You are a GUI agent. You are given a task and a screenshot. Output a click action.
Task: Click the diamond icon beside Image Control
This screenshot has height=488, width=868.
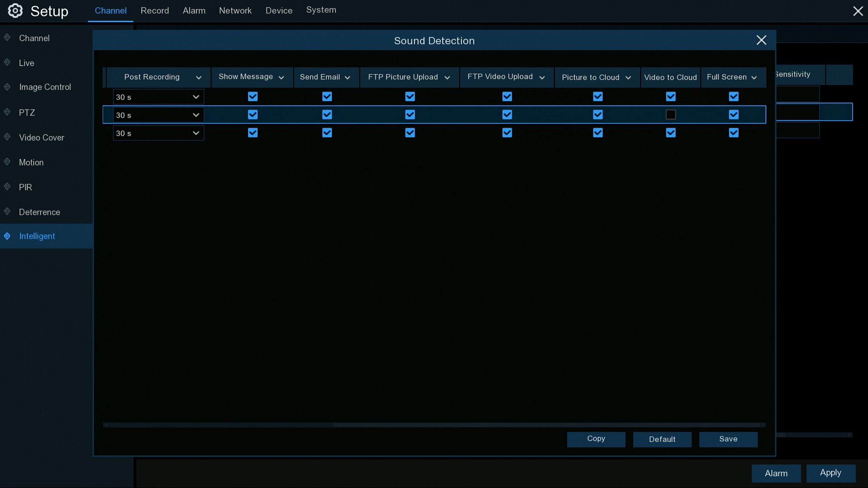[7, 87]
